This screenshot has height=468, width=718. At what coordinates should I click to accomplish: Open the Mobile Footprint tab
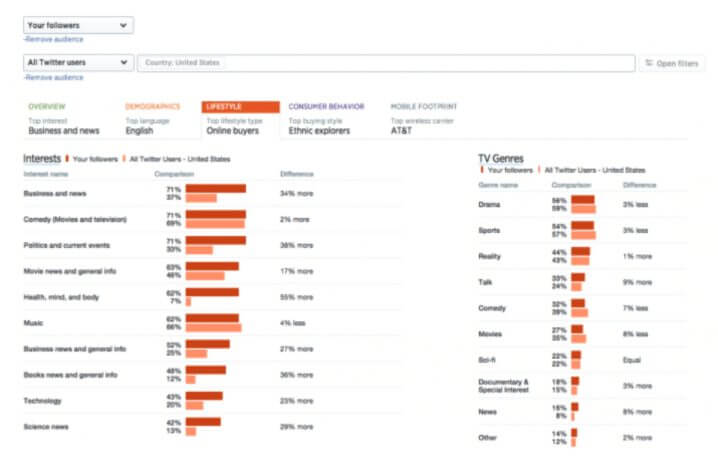(423, 106)
